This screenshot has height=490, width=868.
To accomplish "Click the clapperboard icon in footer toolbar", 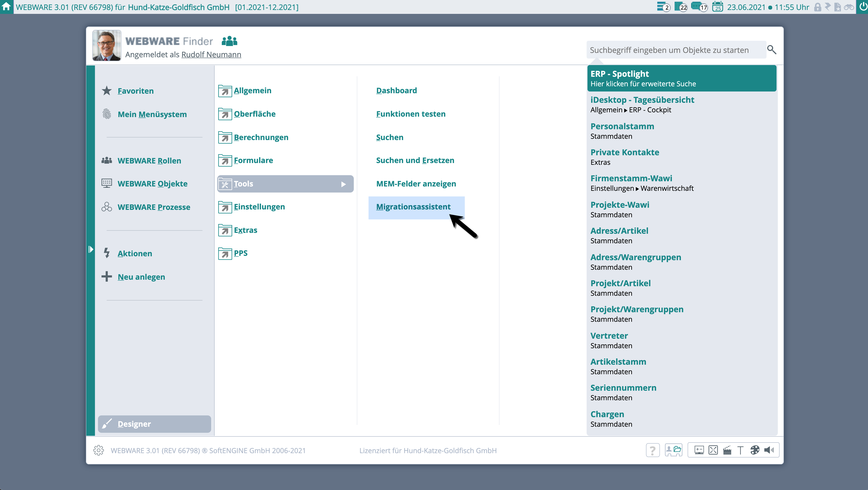I will pos(727,450).
